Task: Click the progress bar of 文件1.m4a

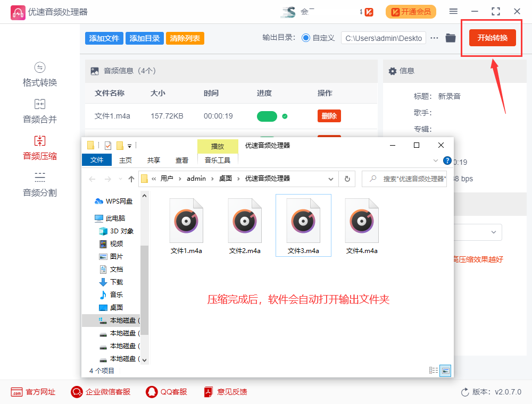Action: click(x=268, y=115)
